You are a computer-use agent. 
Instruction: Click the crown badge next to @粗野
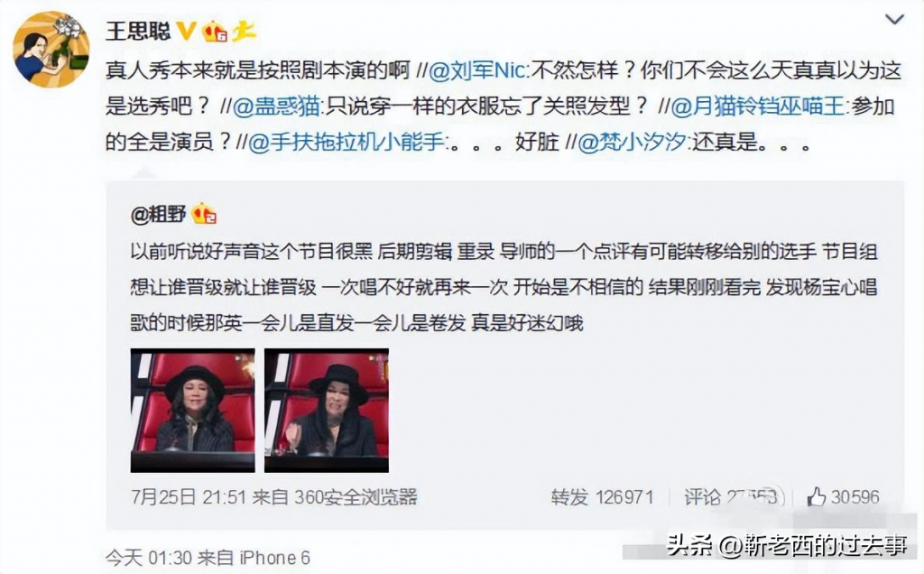[204, 213]
